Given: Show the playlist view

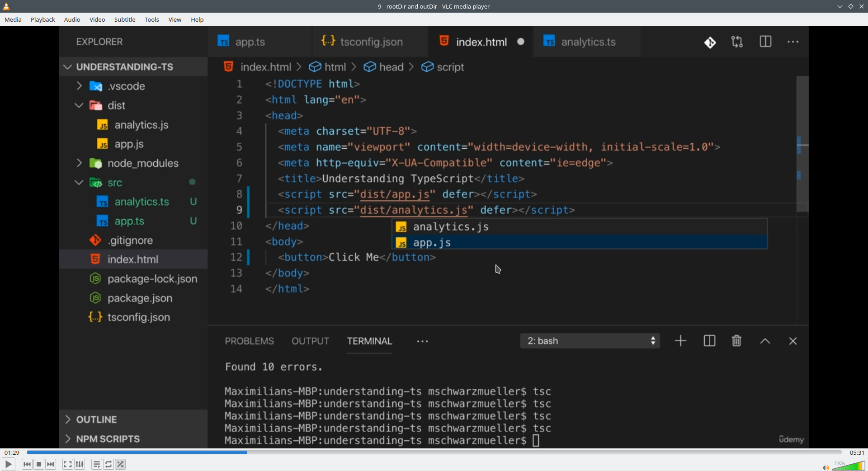Looking at the screenshot, I should pos(96,464).
